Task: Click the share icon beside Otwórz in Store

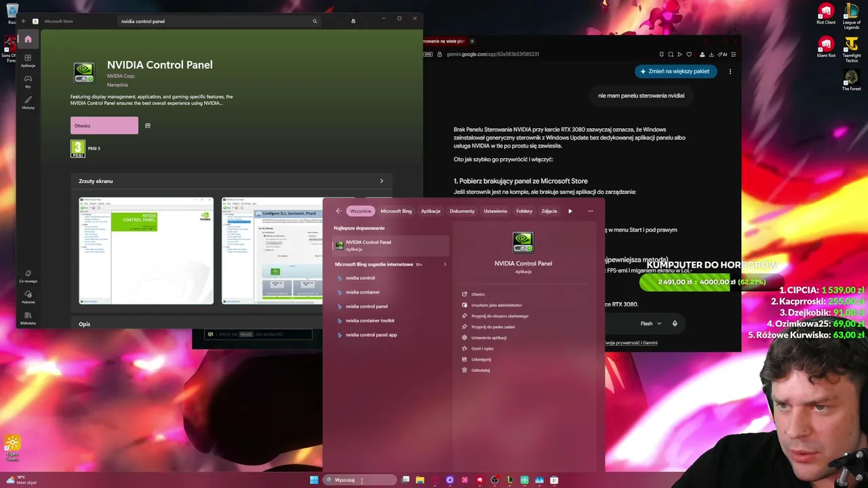Action: (x=148, y=125)
